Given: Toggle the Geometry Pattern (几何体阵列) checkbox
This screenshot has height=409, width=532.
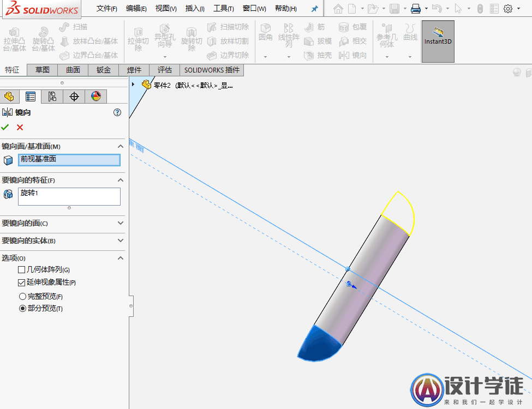Looking at the screenshot, I should [x=21, y=269].
